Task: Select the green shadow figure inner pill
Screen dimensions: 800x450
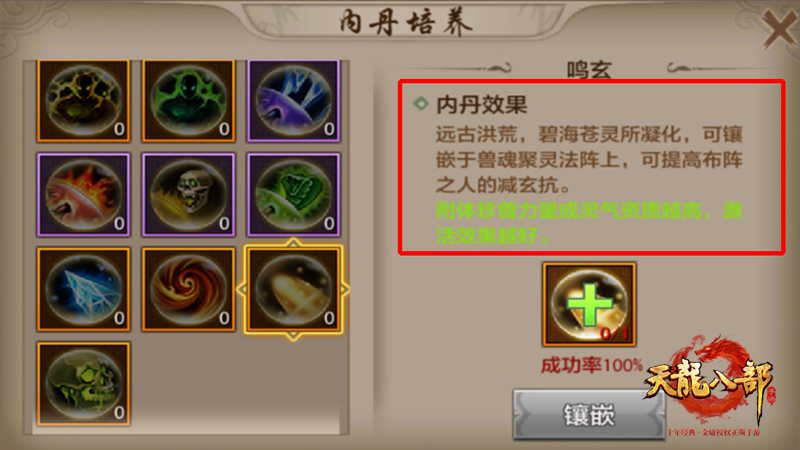Action: point(189,101)
